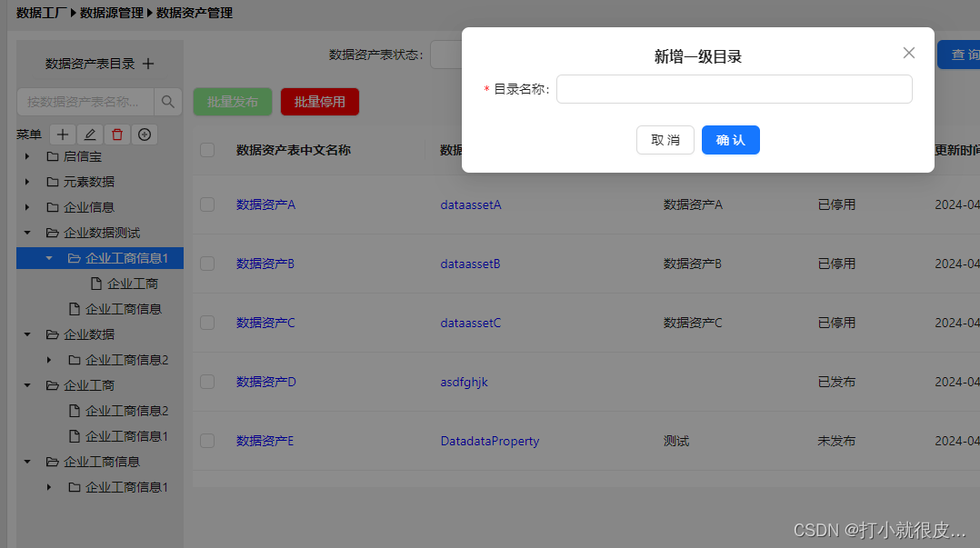Click the 按数据资产表名称 search box
The width and height of the screenshot is (980, 548).
tap(85, 101)
